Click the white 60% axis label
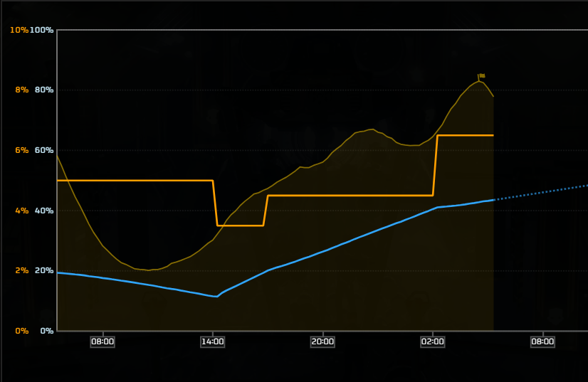The width and height of the screenshot is (588, 382). coord(44,150)
